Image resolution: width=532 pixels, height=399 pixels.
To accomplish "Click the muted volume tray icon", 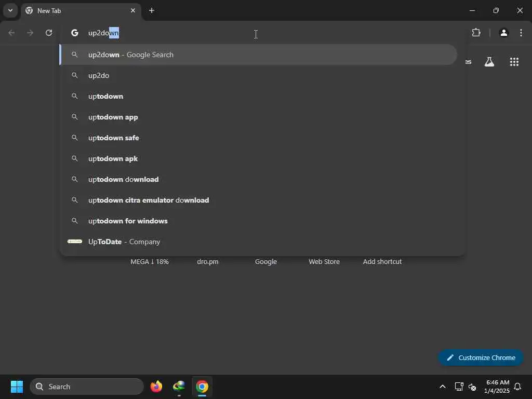I will (472, 387).
